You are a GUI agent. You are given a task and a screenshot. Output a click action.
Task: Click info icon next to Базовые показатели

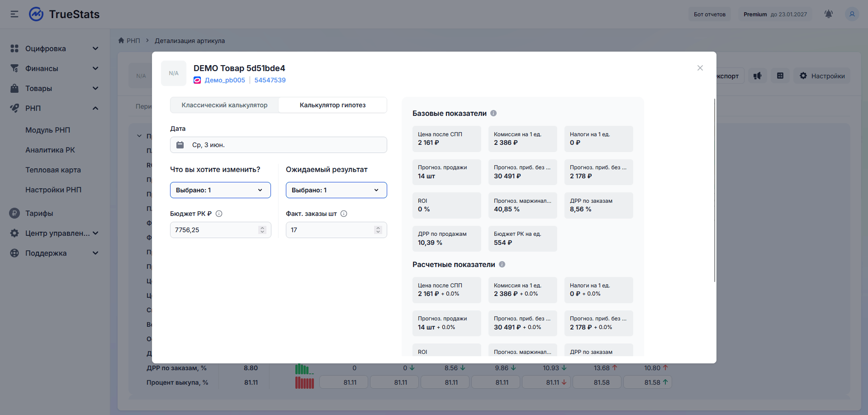(493, 113)
